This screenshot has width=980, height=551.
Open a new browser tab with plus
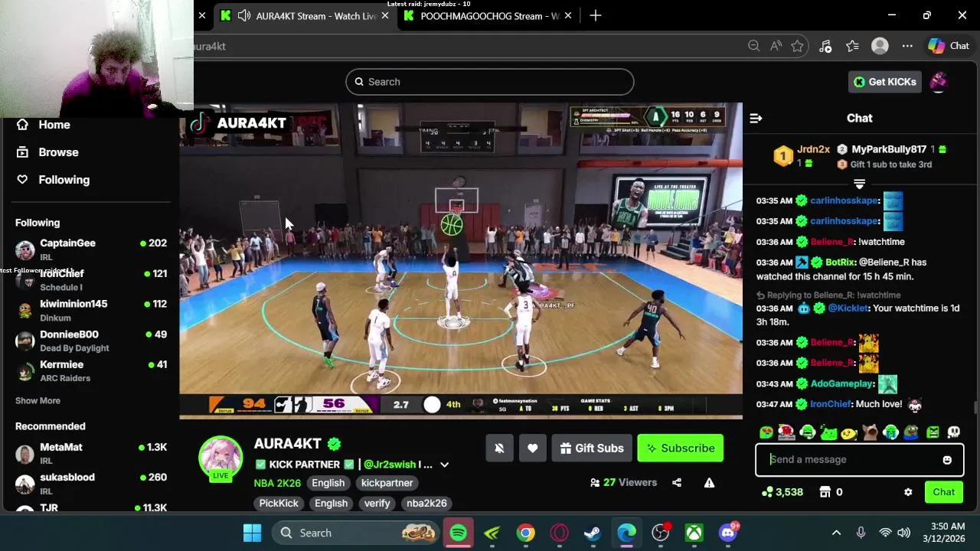pos(596,15)
